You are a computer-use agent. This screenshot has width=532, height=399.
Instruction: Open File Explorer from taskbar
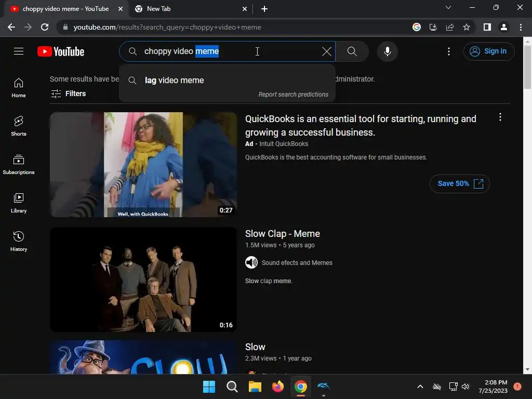[x=255, y=387]
